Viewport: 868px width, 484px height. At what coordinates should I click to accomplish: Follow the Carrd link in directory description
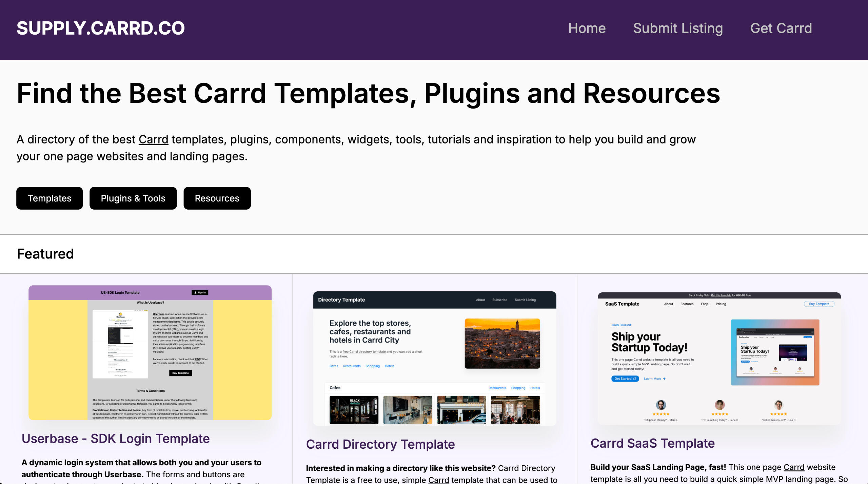point(153,139)
